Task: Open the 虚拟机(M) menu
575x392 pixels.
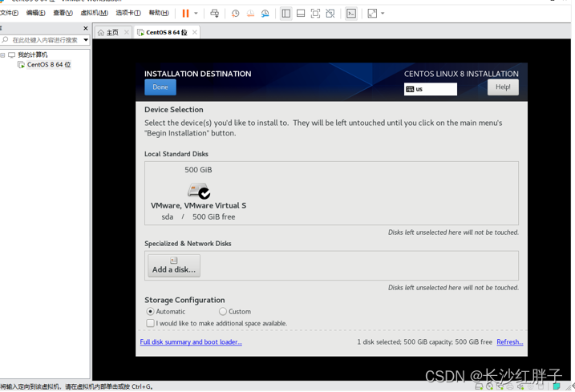Action: tap(95, 13)
